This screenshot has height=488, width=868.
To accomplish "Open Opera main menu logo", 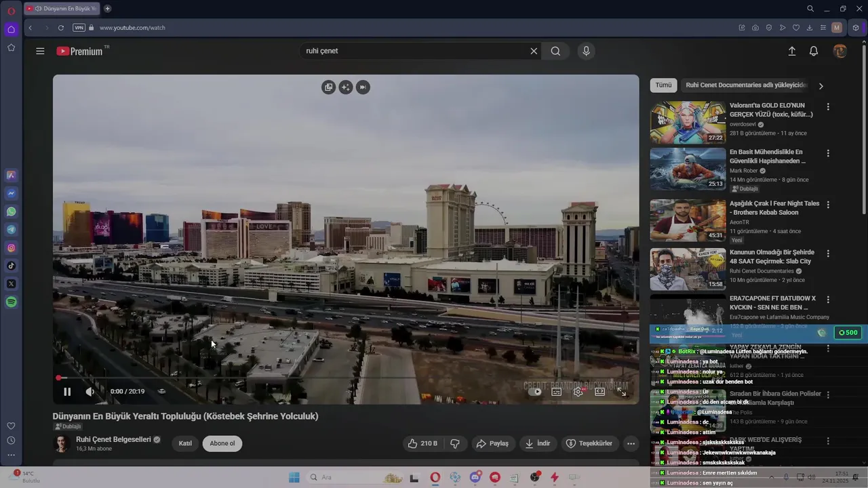I will click(11, 11).
